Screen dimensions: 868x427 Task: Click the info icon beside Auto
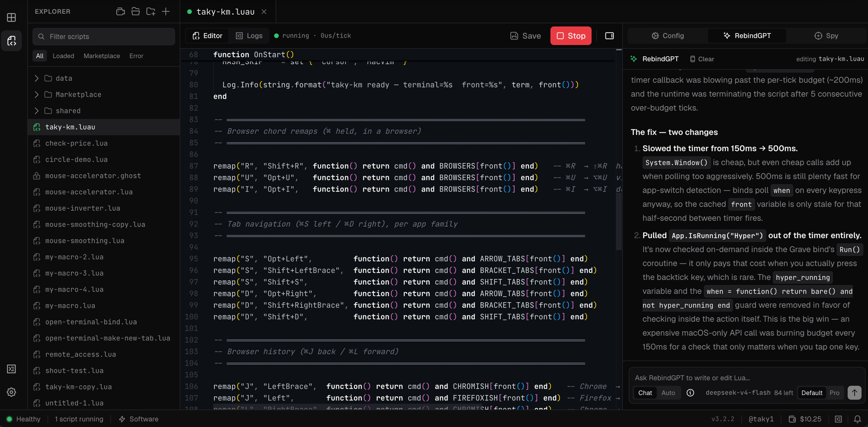tap(690, 393)
